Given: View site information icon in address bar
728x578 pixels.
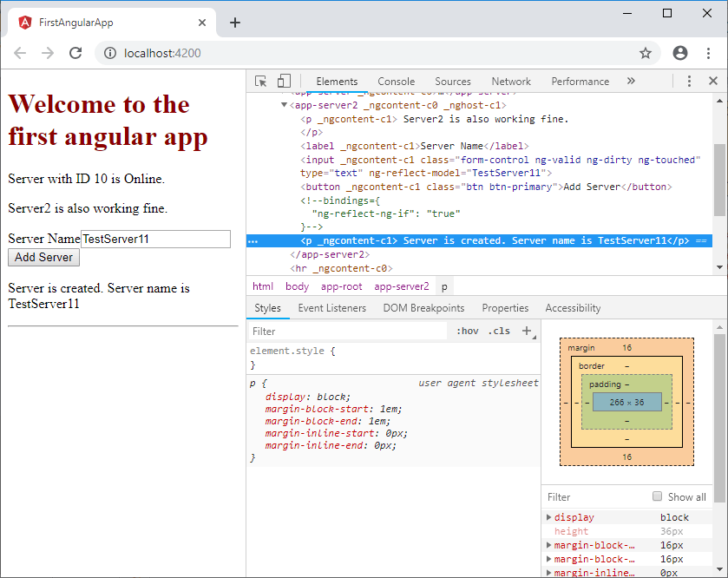Looking at the screenshot, I should point(110,53).
